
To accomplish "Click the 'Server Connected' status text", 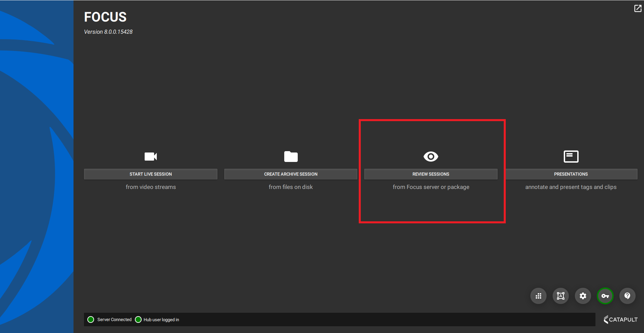I will pos(114,320).
